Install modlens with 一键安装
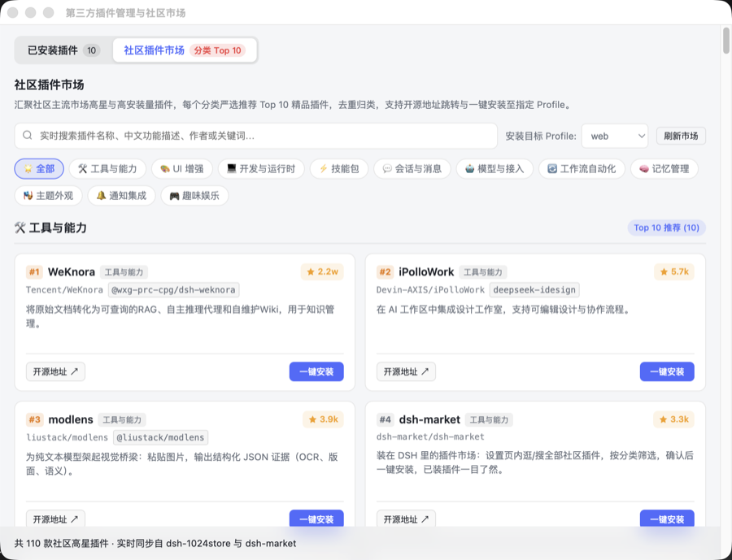Viewport: 732px width, 560px height. [316, 519]
